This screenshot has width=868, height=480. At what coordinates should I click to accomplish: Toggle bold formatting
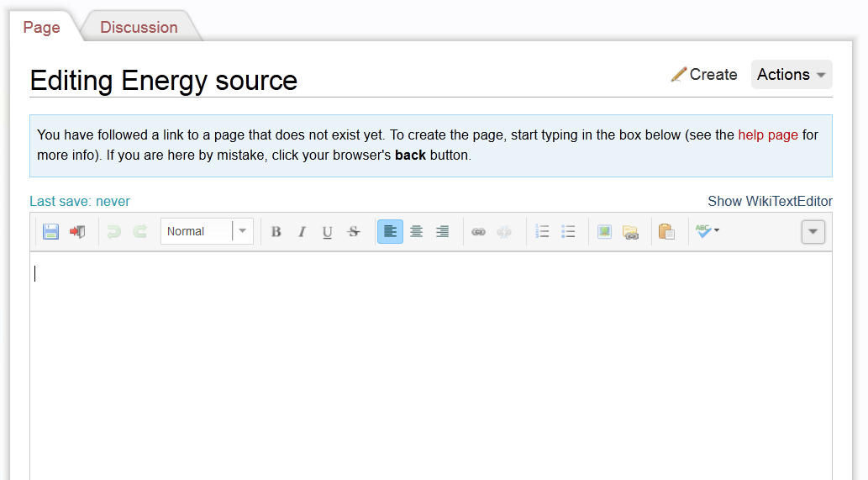[276, 232]
